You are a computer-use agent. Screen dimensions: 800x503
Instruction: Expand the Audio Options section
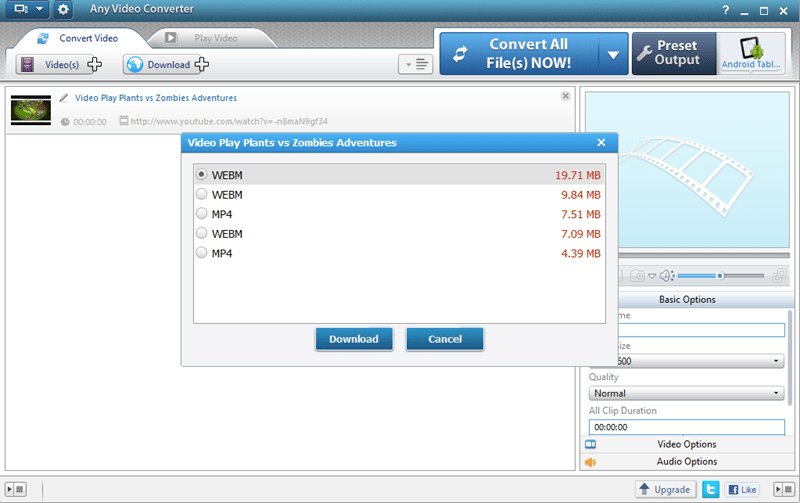point(687,462)
